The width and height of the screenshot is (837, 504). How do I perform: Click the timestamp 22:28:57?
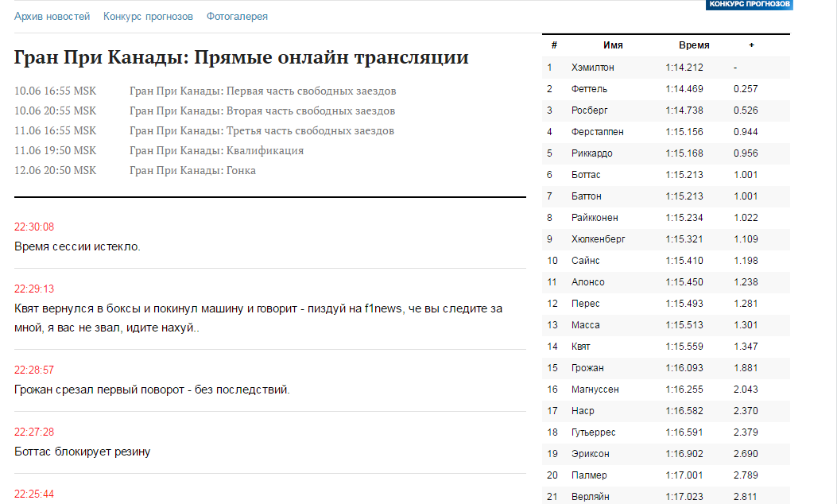click(x=34, y=370)
